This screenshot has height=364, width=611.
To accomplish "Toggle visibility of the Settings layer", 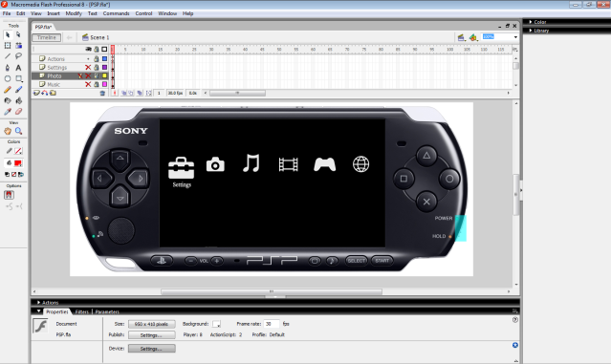I will tap(88, 67).
